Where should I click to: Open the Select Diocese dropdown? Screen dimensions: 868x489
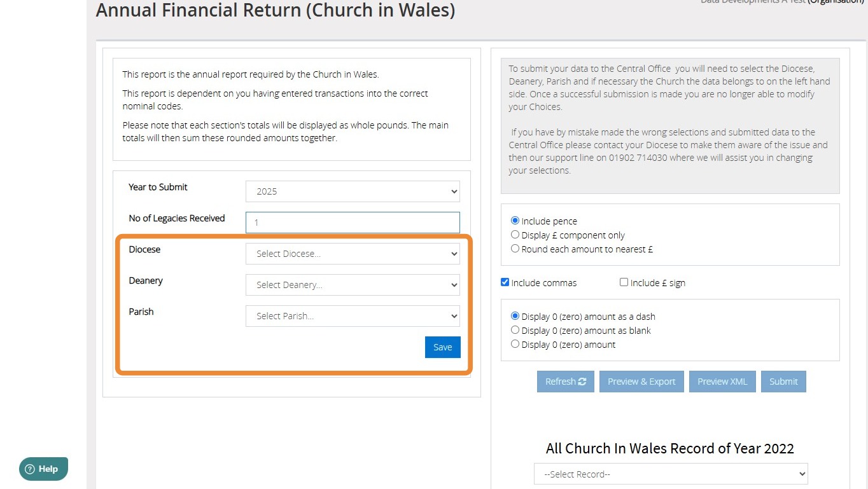pos(353,254)
